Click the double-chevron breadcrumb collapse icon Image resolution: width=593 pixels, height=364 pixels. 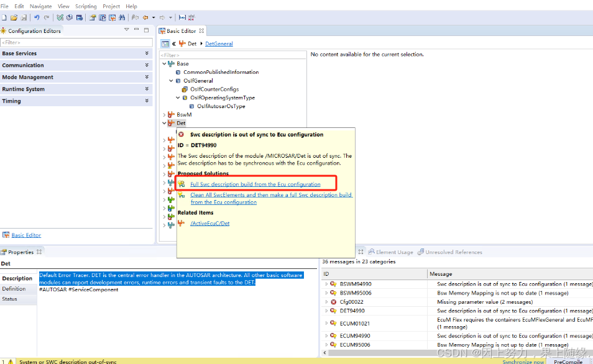[173, 44]
